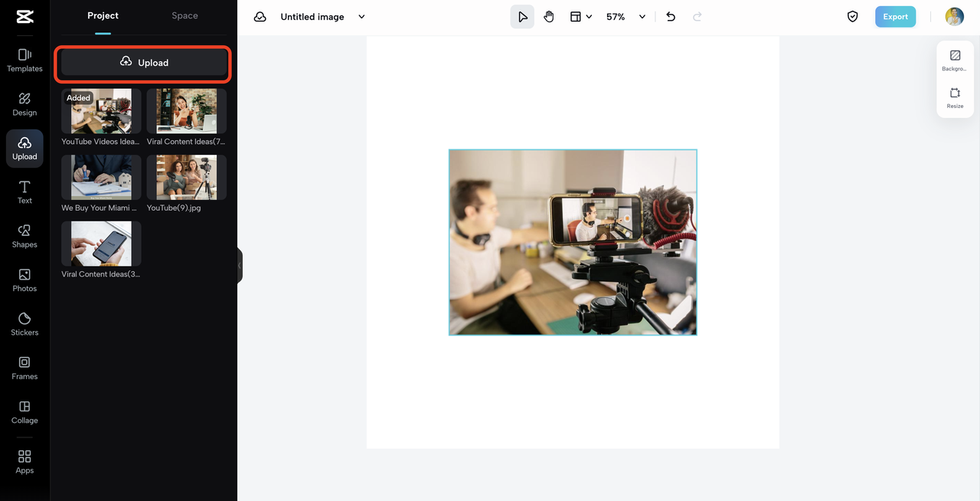980x501 pixels.
Task: Click the shield security icon
Action: [852, 17]
